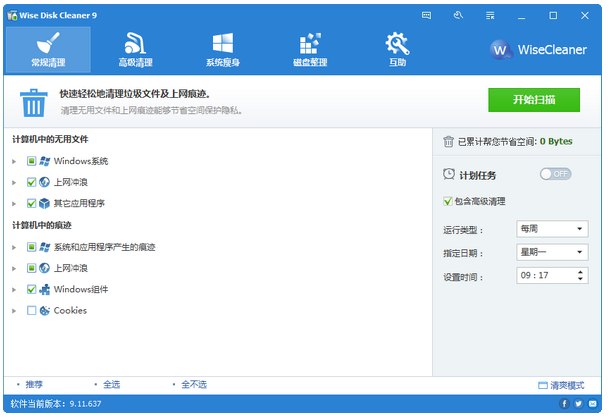
Task: Click the WiseCleaner logo
Action: tap(544, 50)
